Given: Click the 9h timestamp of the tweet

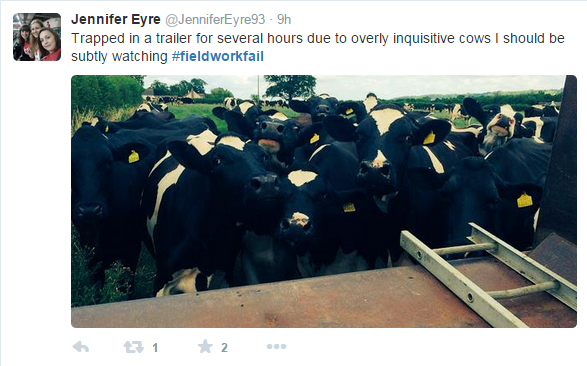Looking at the screenshot, I should 284,19.
